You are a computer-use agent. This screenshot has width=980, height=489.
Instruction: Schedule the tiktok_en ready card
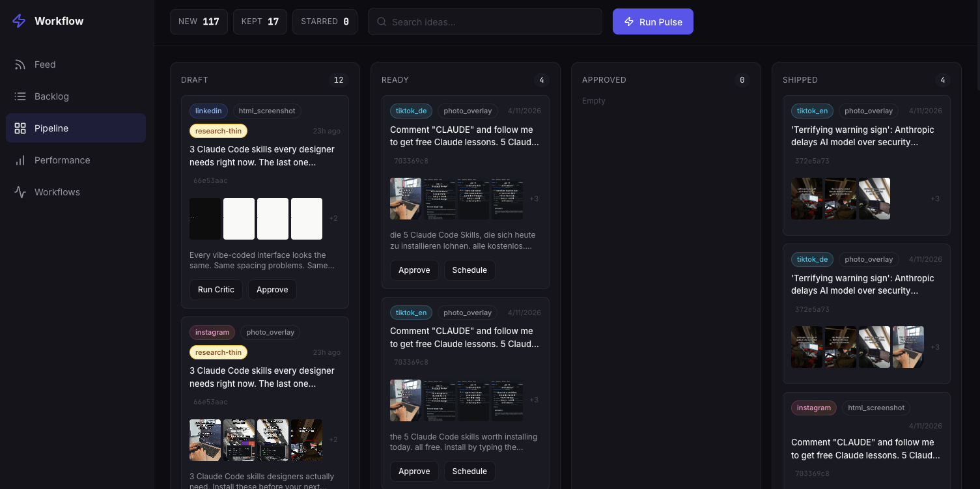[x=469, y=471]
